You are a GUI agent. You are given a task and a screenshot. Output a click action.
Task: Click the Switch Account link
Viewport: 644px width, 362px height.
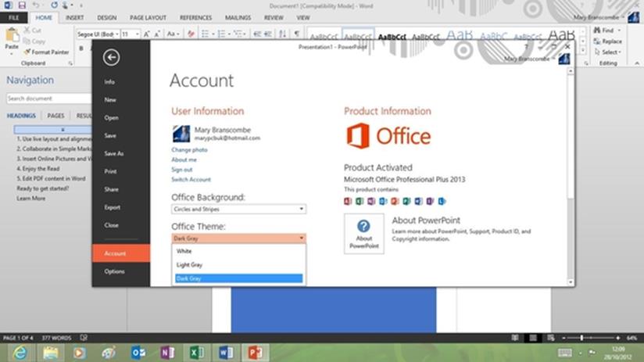click(x=191, y=179)
